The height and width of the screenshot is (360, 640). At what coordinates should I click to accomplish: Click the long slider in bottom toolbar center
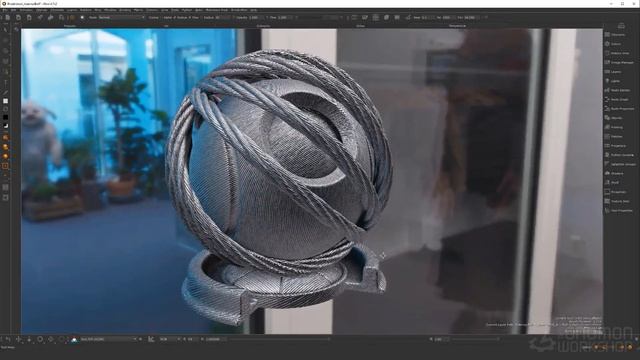280,339
